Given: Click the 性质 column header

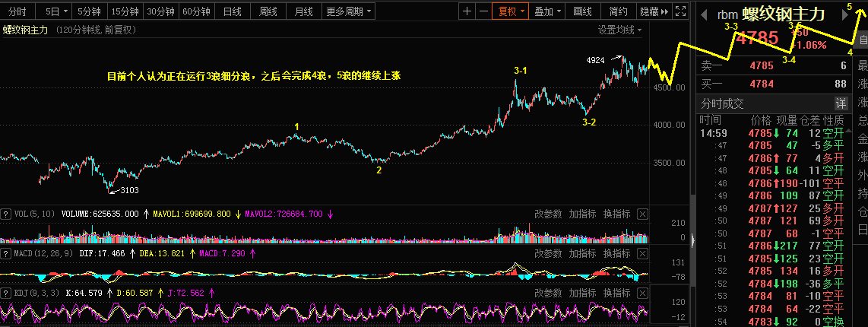Looking at the screenshot, I should [834, 119].
